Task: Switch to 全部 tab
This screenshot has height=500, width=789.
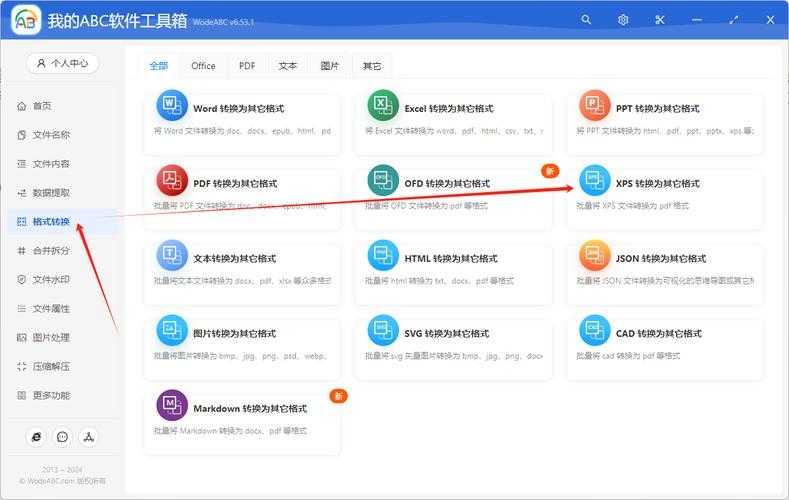Action: pyautogui.click(x=159, y=66)
